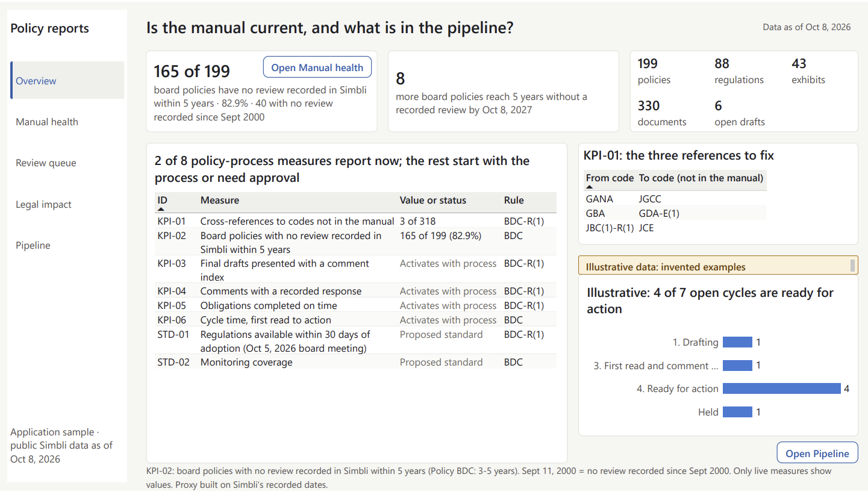Click the GDA-E(1) to-code cell
Image resolution: width=868 pixels, height=492 pixels.
click(x=659, y=213)
